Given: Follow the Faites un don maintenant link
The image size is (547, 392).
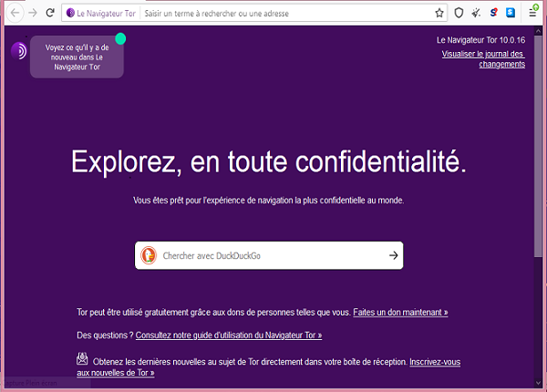Looking at the screenshot, I should [400, 312].
